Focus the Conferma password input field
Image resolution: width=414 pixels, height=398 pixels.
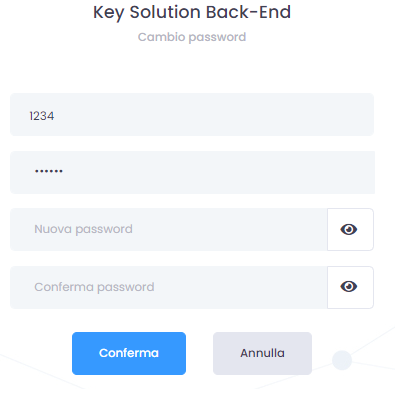(169, 287)
